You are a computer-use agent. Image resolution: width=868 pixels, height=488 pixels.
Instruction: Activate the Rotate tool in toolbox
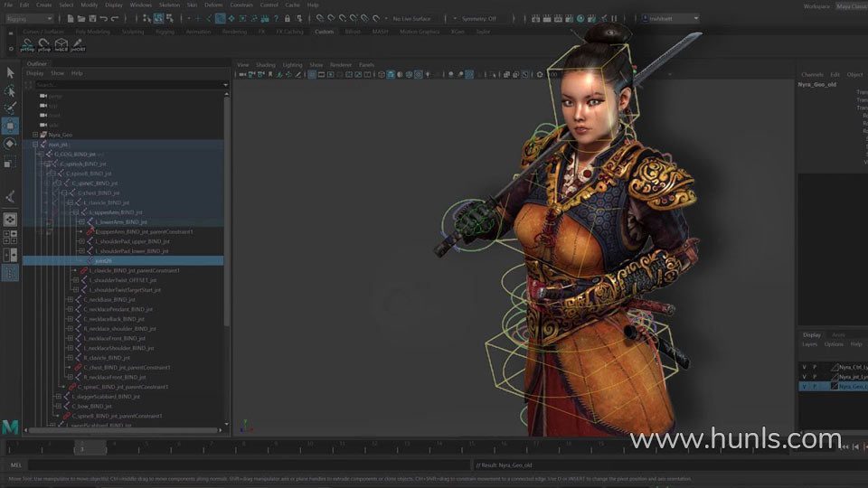[10, 144]
